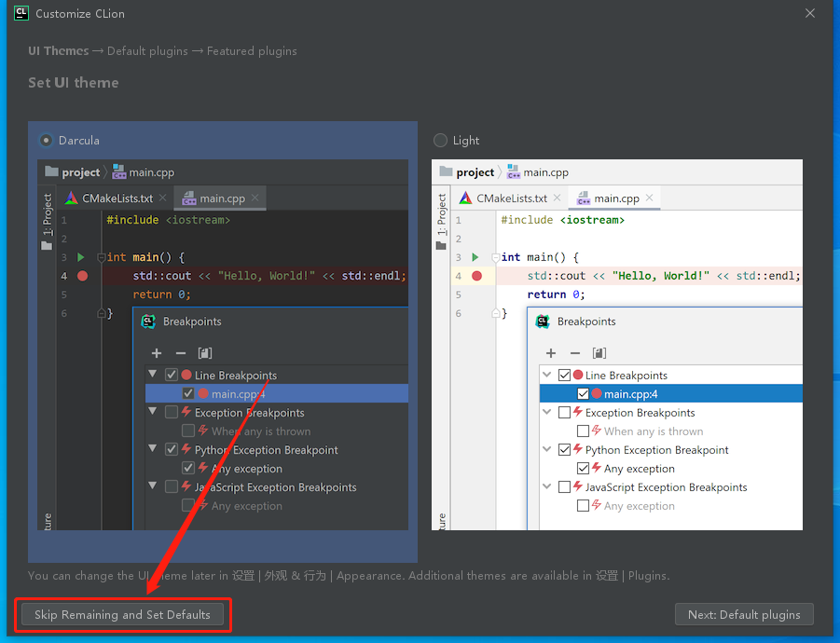Click the project folder icon in Light preview breadcrumb
This screenshot has width=840, height=643.
pos(446,171)
